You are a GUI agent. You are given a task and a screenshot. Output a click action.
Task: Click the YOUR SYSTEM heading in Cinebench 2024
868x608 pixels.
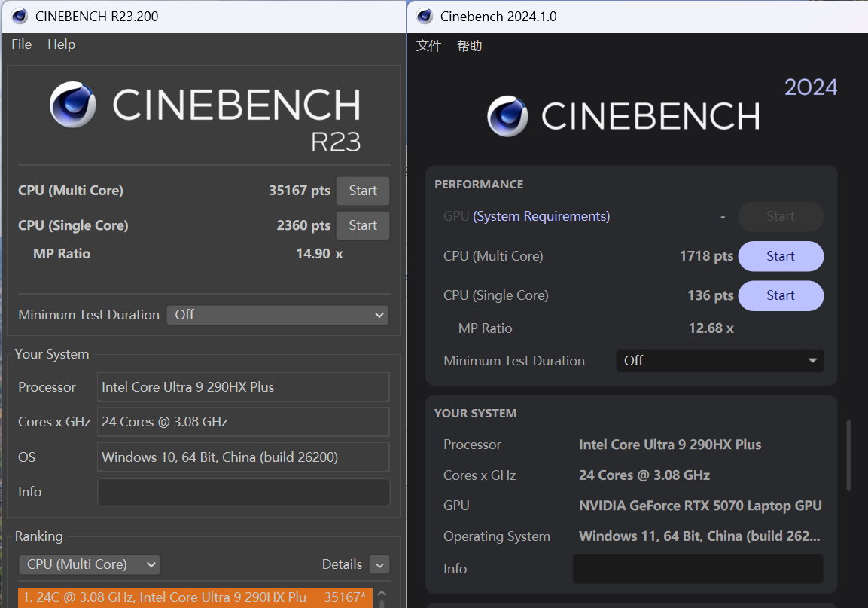(476, 414)
